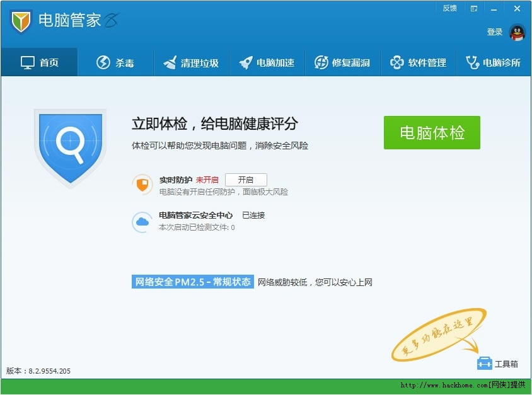Go to the 电脑加速 speed-up tab
Viewport: 532px width, 395px height.
point(267,62)
